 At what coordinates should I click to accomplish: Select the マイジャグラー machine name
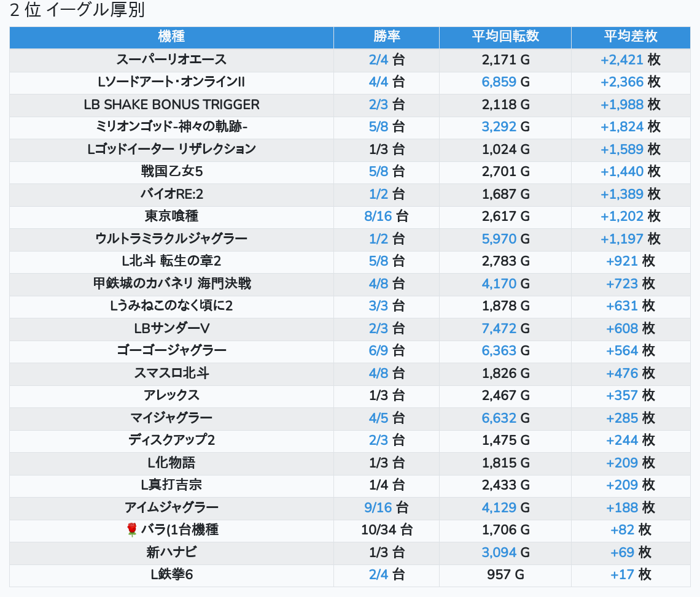[171, 418]
